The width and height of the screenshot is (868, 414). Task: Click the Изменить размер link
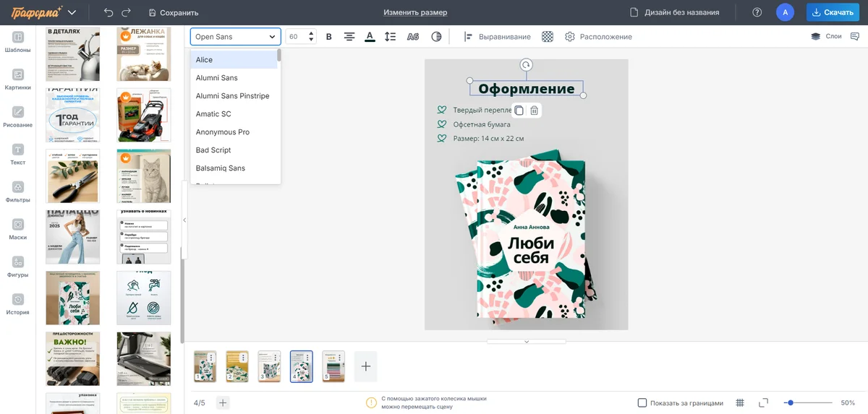click(415, 12)
